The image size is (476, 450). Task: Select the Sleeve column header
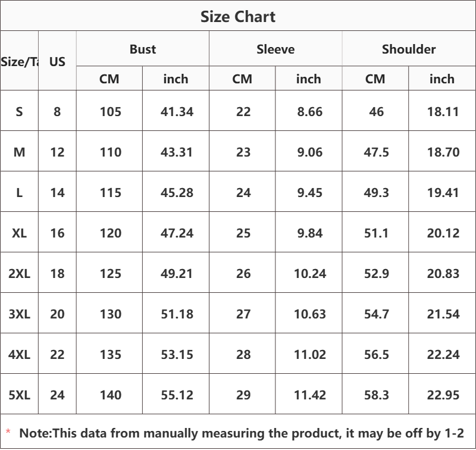[275, 49]
